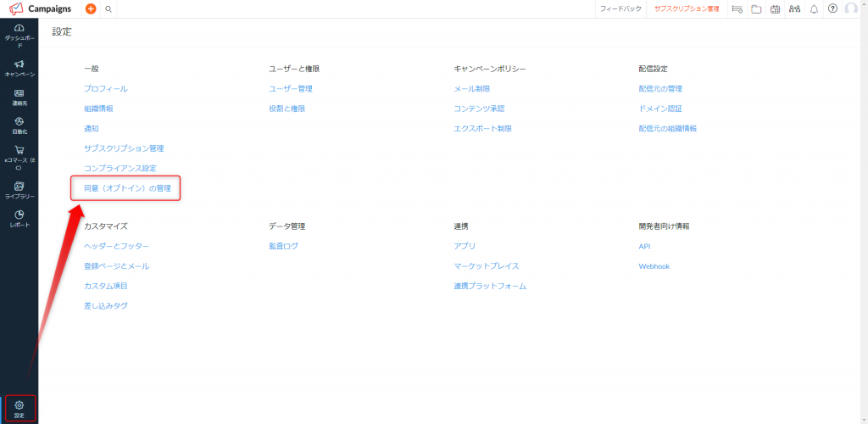Screen dimensions: 868x424
Task: Open the キャンペーン megaphone icon
Action: [x=19, y=64]
